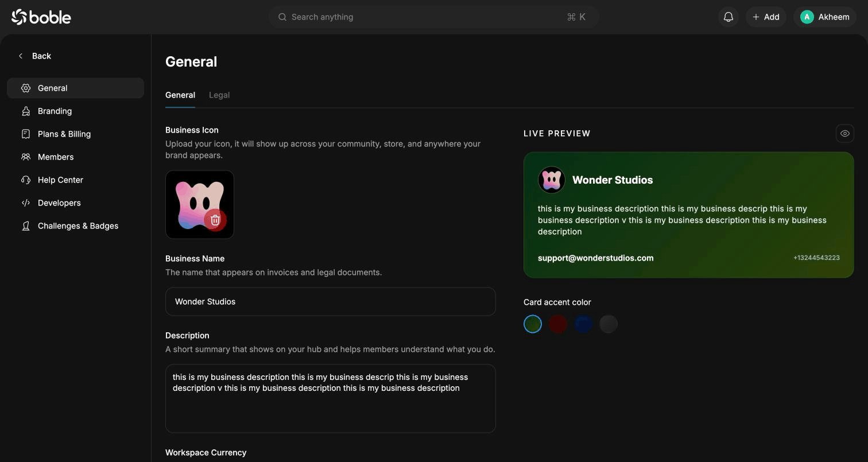The width and height of the screenshot is (868, 462).
Task: Click the Add button
Action: click(766, 17)
